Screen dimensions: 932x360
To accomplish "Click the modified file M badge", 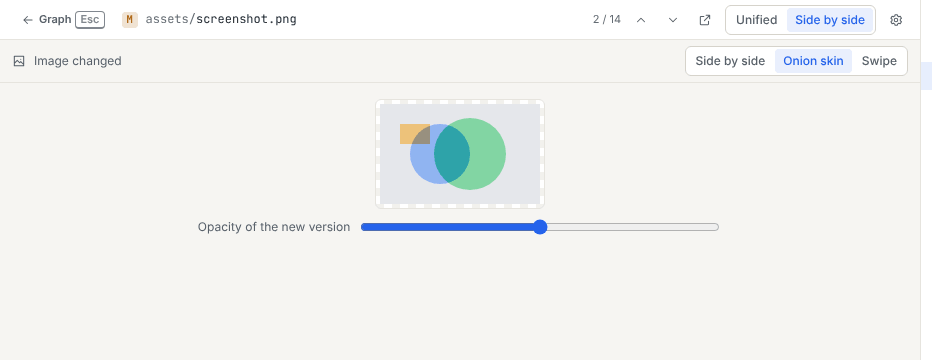I will pos(130,20).
